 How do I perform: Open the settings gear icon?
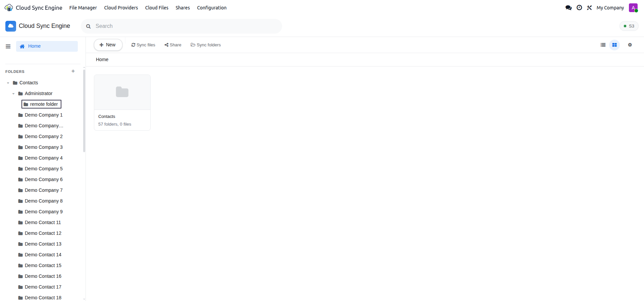click(x=630, y=45)
